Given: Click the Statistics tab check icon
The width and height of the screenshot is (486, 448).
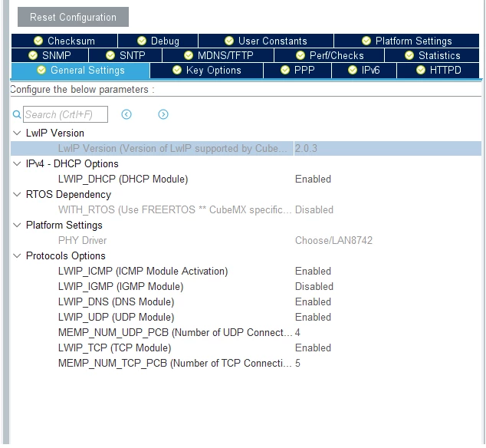Looking at the screenshot, I should point(409,55).
